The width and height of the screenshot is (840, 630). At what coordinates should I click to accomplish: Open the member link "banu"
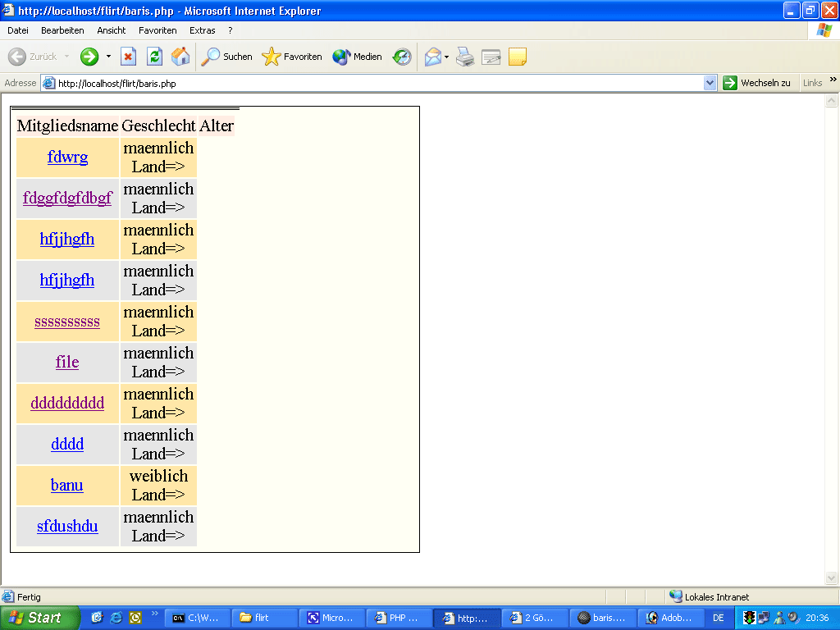click(x=66, y=485)
